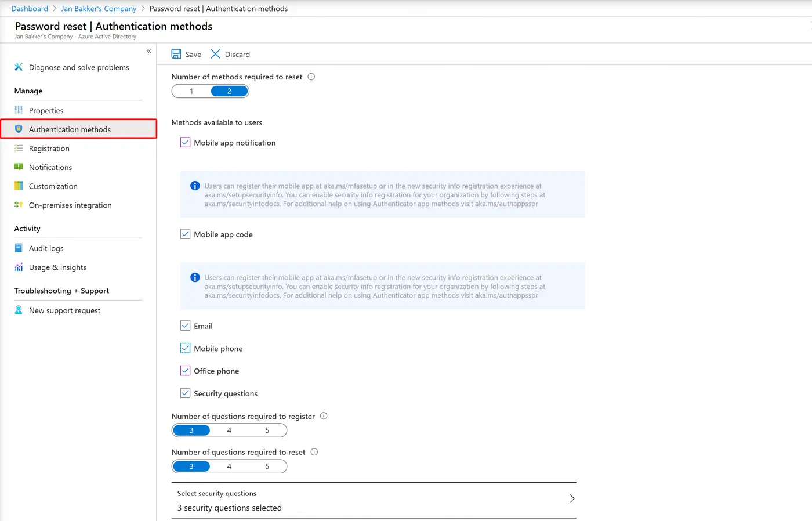Click info icon beside questions required to reset
Screen dimensions: 812x521
pos(314,452)
